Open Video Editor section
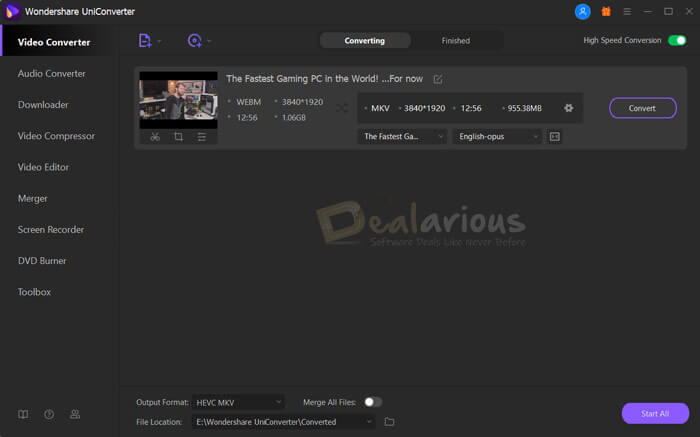 (43, 167)
